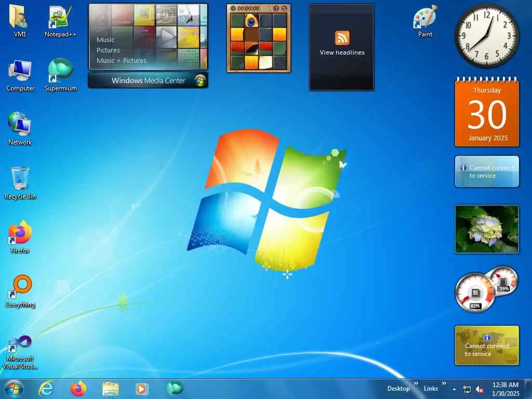Launch Internet Explorer from the taskbar

point(46,389)
